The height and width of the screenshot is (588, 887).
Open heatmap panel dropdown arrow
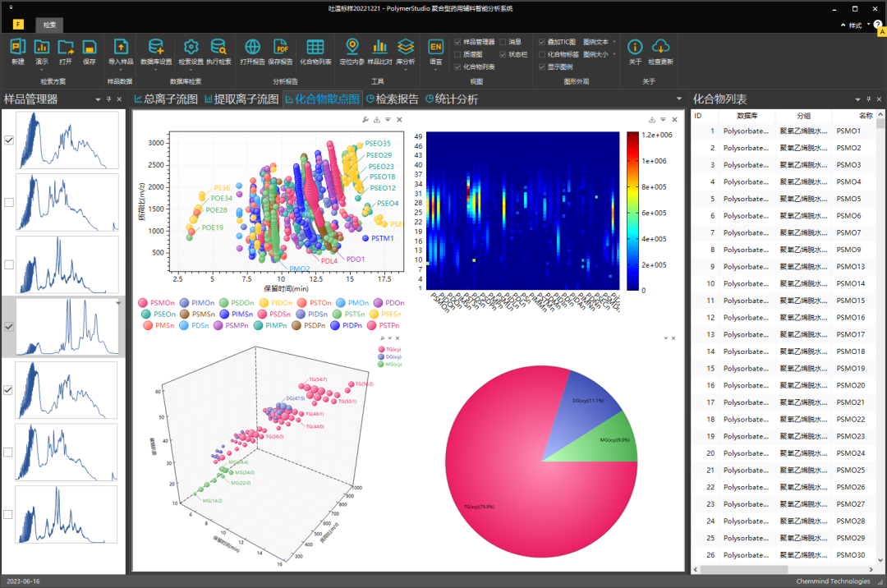[x=663, y=120]
